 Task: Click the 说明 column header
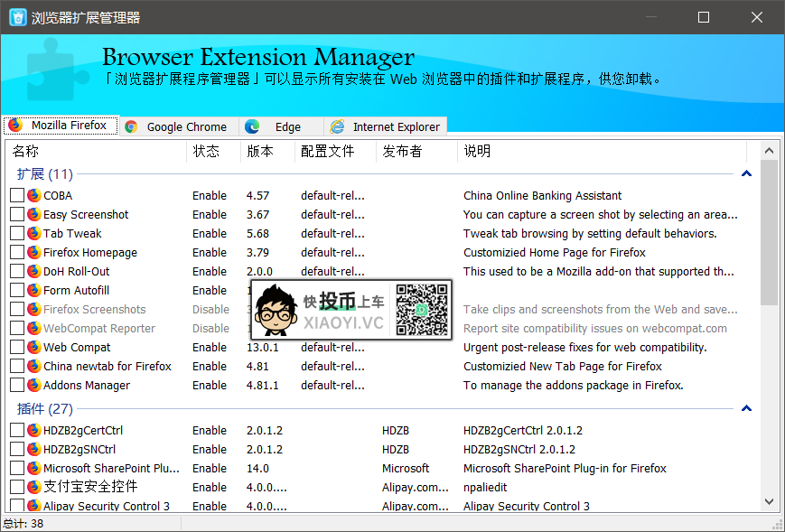tap(602, 151)
